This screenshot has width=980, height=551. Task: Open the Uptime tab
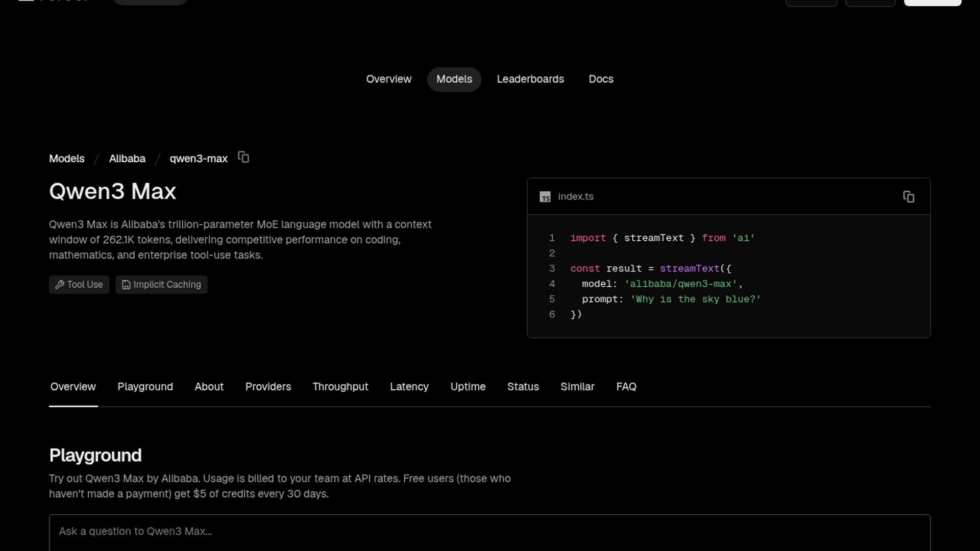point(468,387)
